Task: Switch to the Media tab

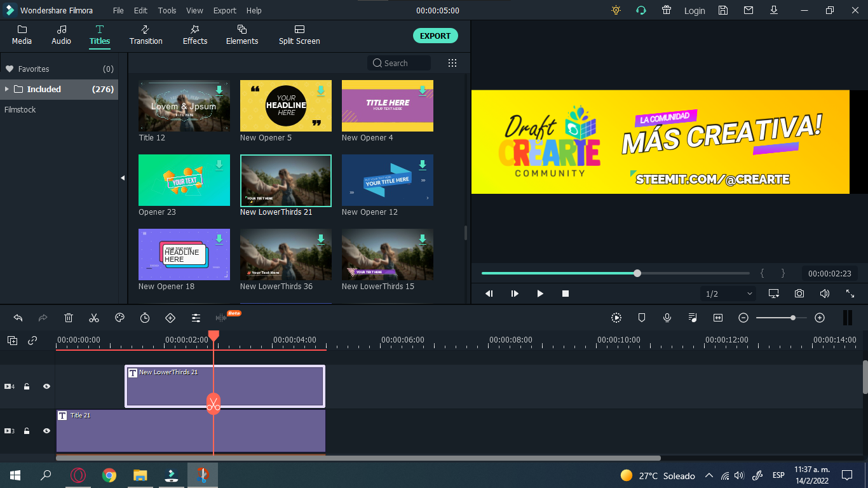Action: [x=22, y=36]
